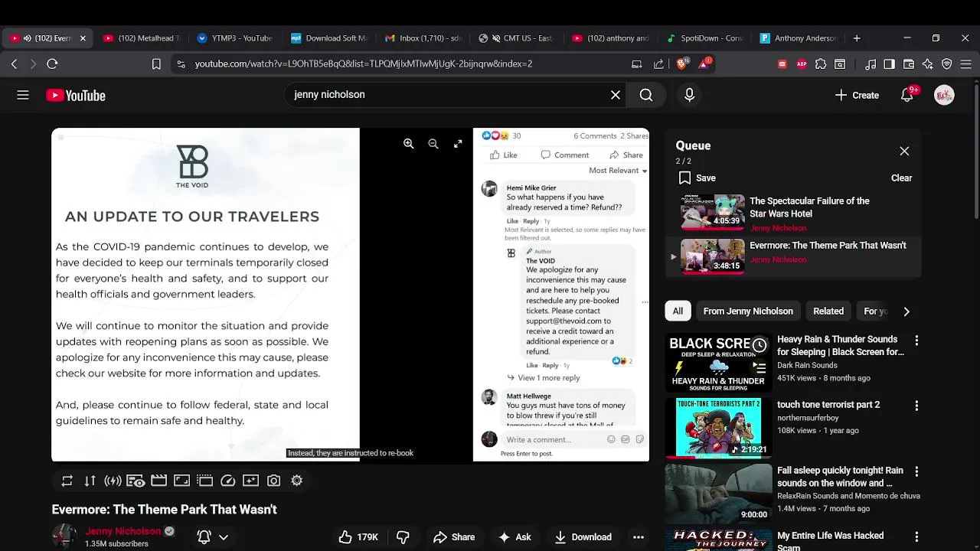The width and height of the screenshot is (980, 551).
Task: Reload the page
Action: 52,64
